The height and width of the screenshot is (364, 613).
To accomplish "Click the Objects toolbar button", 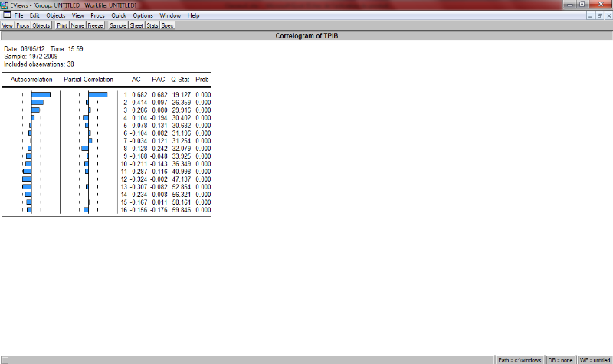I will coord(41,25).
